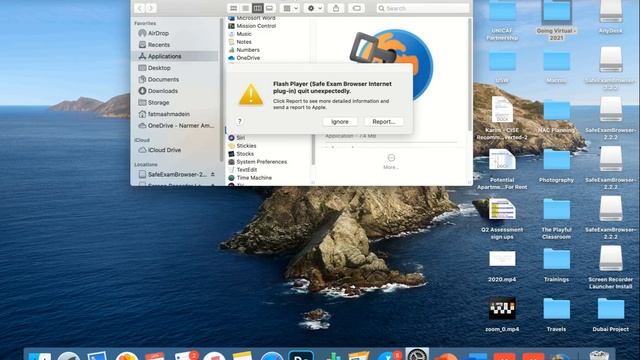Select Potential Apartme...For Rent document
The image size is (640, 360).
[x=502, y=168]
